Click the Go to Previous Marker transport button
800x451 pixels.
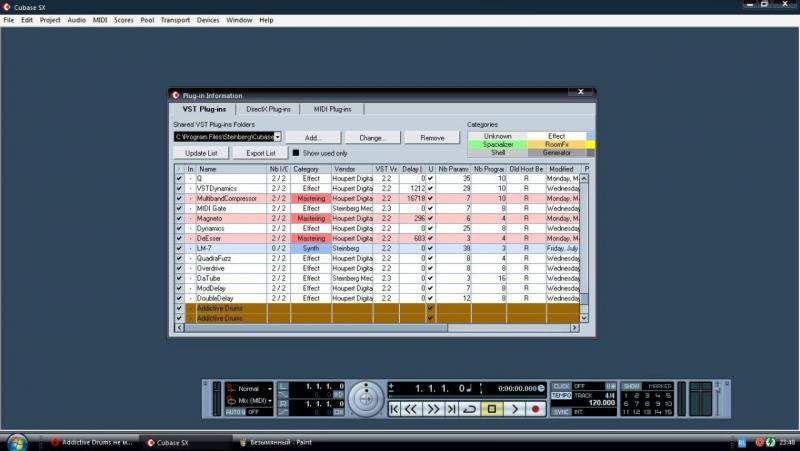click(394, 409)
